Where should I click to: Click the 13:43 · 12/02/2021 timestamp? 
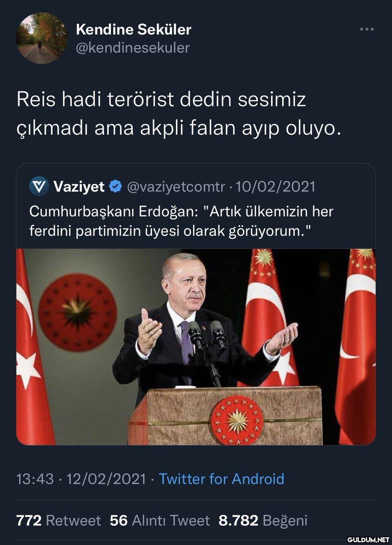click(x=81, y=479)
